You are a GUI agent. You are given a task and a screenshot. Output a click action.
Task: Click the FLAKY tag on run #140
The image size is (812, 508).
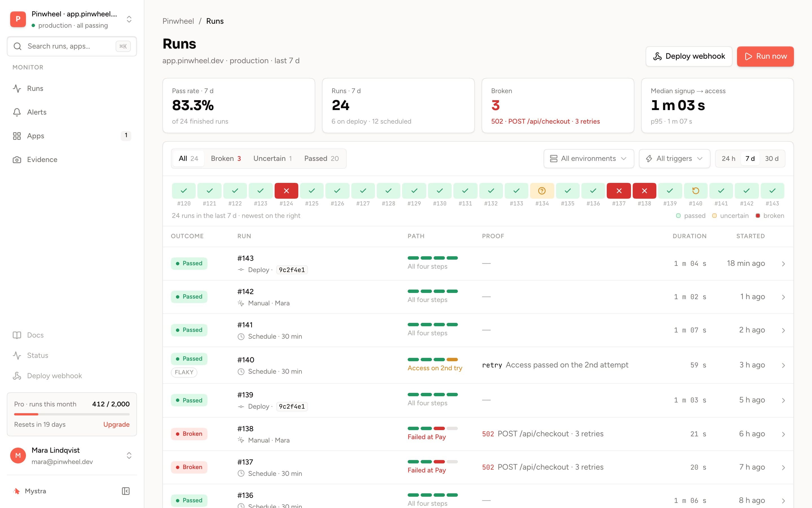[x=184, y=372]
